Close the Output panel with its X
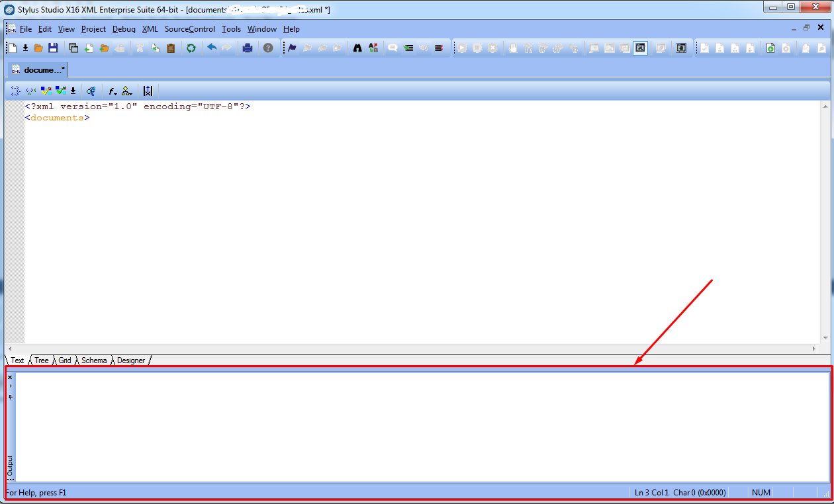 point(10,378)
